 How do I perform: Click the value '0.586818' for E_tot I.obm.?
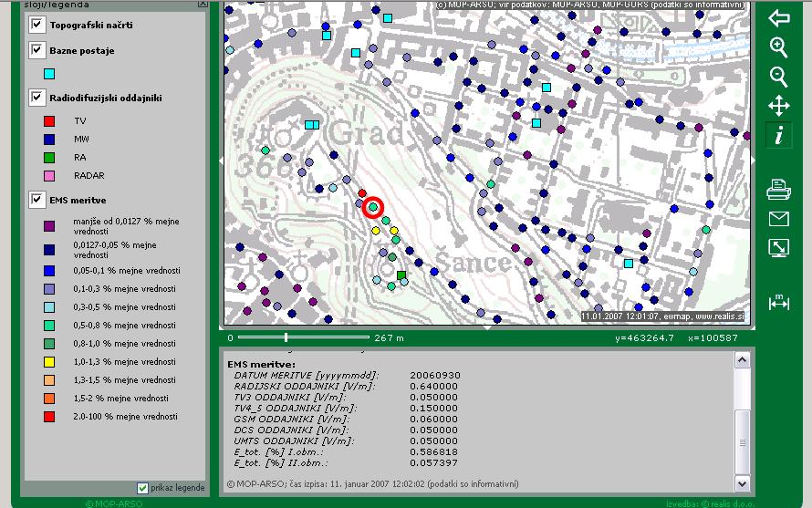[x=433, y=452]
